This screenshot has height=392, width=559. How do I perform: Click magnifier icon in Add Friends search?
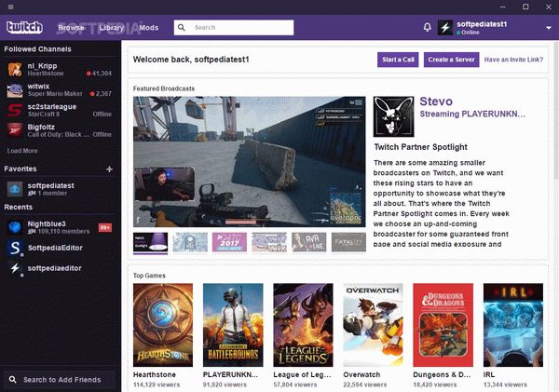pos(13,380)
